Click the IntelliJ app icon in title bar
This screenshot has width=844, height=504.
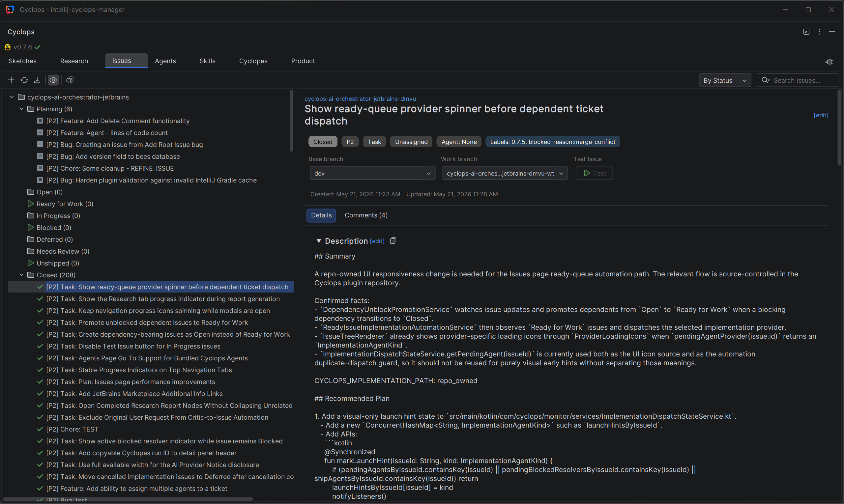pos(10,10)
